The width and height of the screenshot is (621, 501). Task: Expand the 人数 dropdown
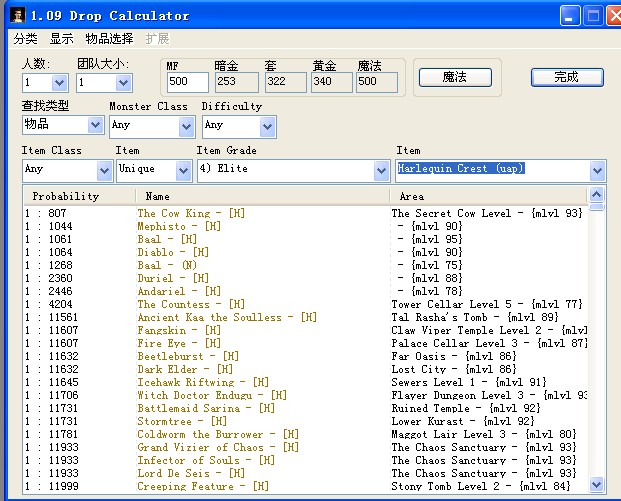click(x=59, y=83)
